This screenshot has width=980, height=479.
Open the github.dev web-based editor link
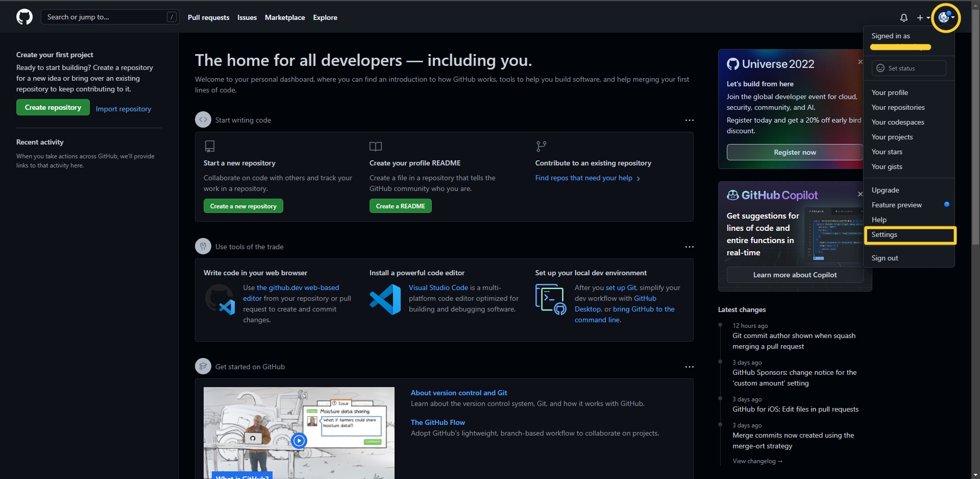tap(291, 293)
